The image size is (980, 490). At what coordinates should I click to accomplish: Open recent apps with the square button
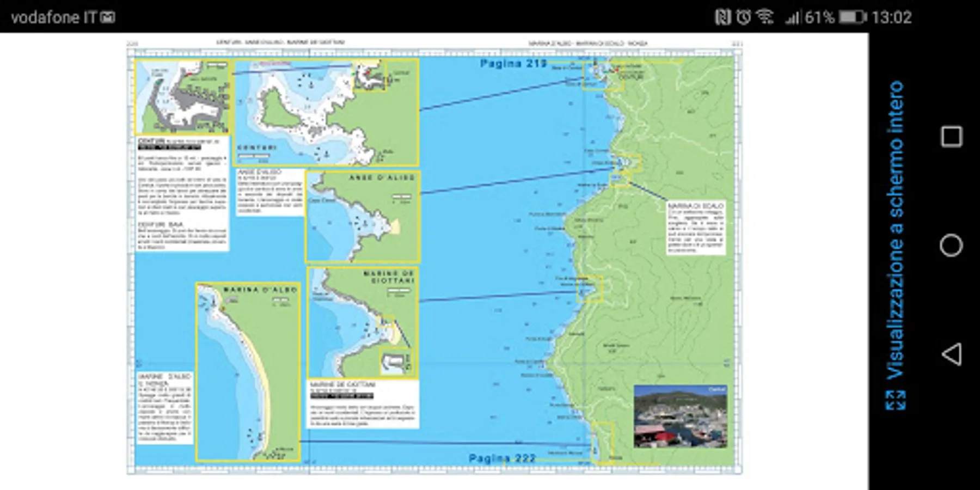click(x=951, y=136)
